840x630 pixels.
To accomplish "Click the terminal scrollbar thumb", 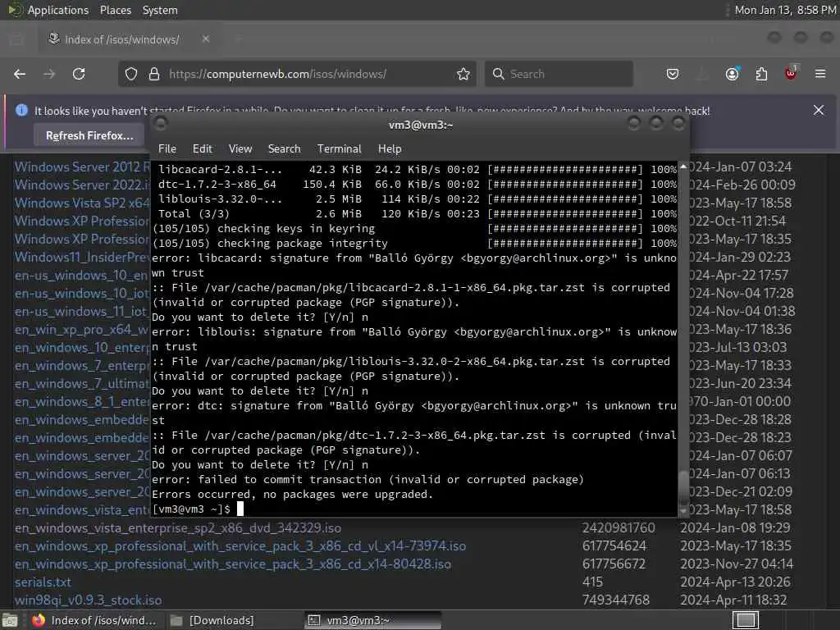I will 683,487.
